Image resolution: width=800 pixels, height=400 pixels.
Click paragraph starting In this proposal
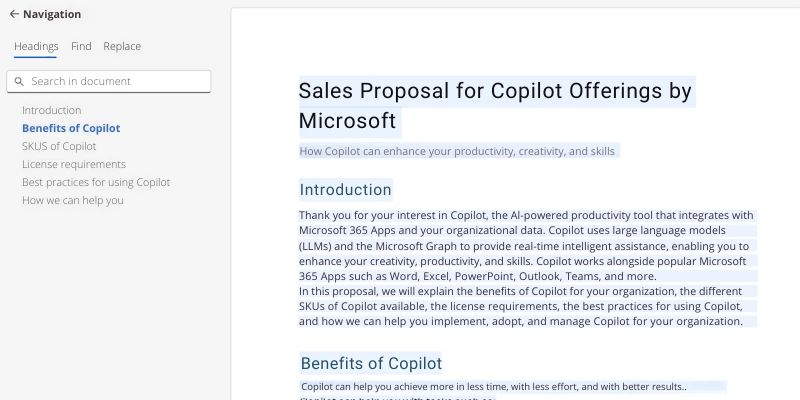point(520,306)
